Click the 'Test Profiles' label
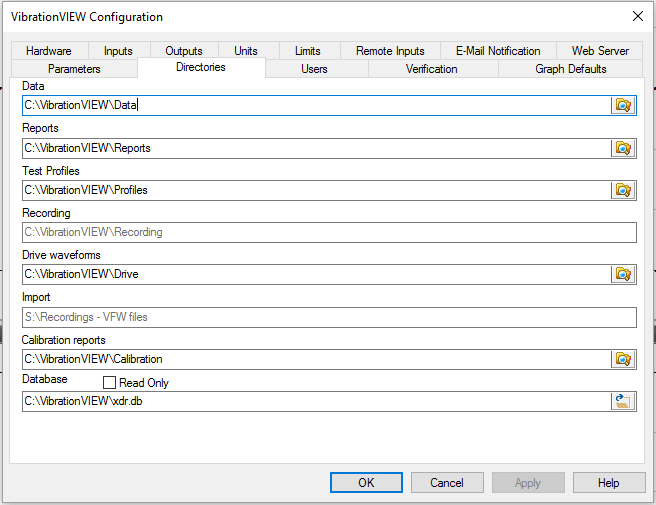Viewport: 656px width, 505px height. [51, 171]
